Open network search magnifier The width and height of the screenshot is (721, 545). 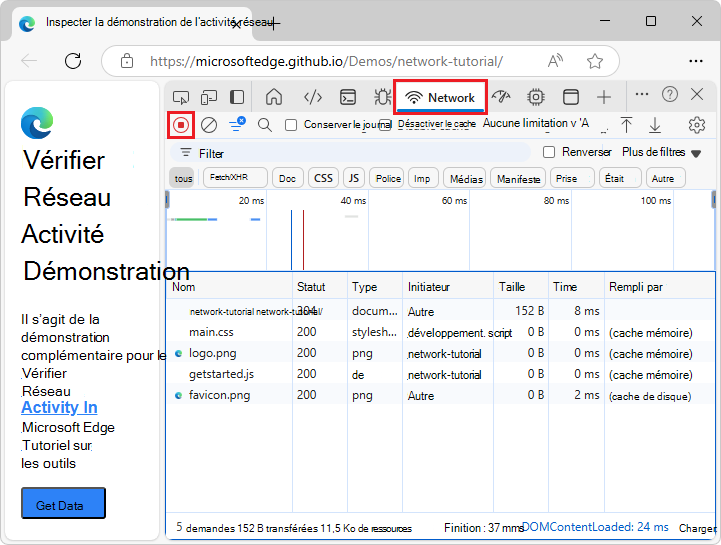tap(265, 125)
